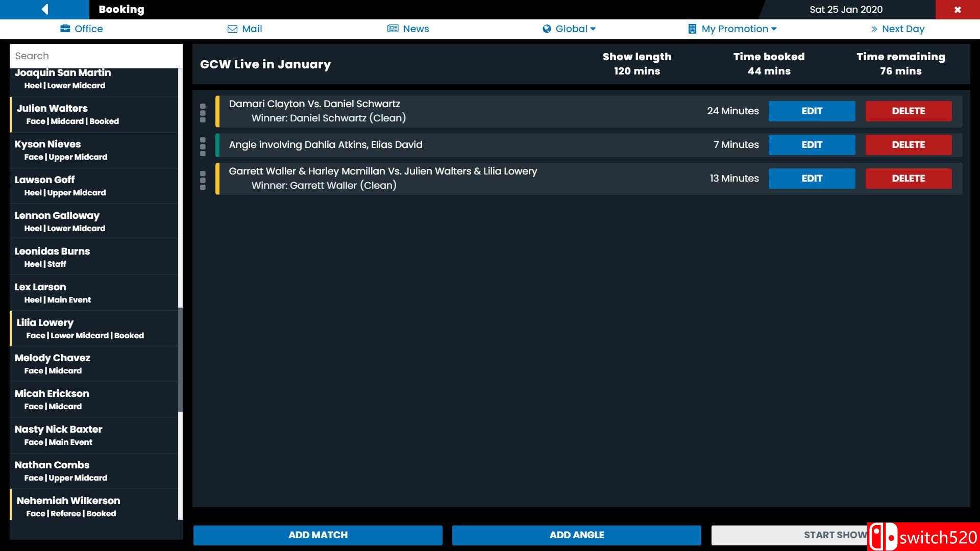Click the Mail envelope icon

[232, 29]
